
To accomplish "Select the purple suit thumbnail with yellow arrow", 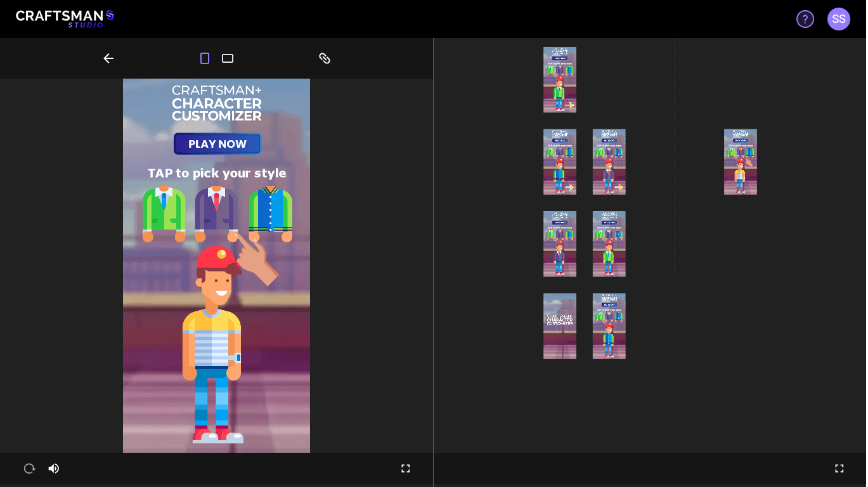I will 609,162.
